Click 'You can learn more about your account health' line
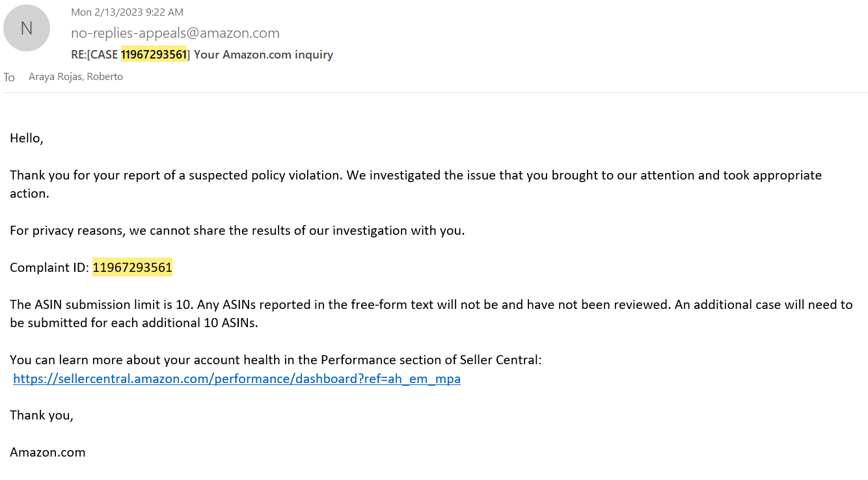This screenshot has height=480, width=868. 275,360
